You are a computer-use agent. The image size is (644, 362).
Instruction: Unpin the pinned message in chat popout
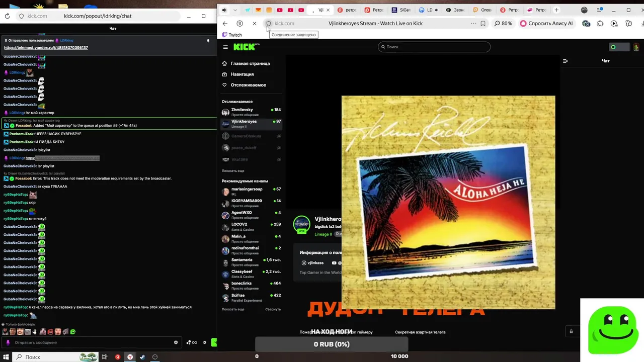tap(208, 40)
